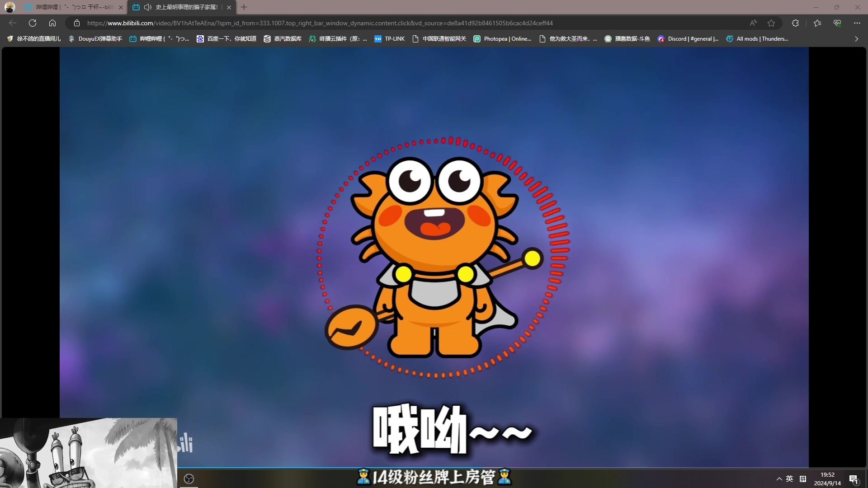Open the Discord | #general bookmark
The width and height of the screenshot is (868, 488).
688,39
